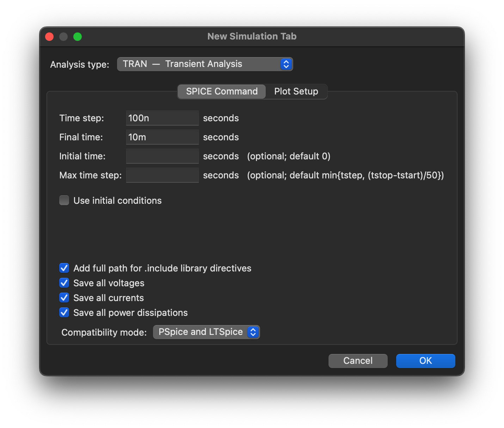Click blue chevron arrows beside Transient Analysis
This screenshot has width=504, height=428.
286,64
